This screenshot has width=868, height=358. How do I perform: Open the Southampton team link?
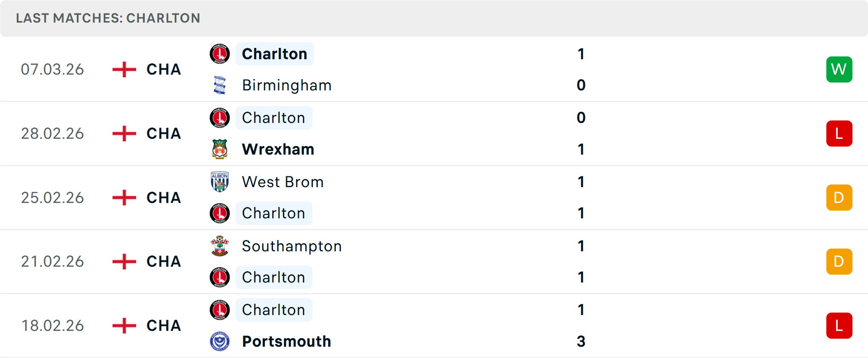(292, 246)
